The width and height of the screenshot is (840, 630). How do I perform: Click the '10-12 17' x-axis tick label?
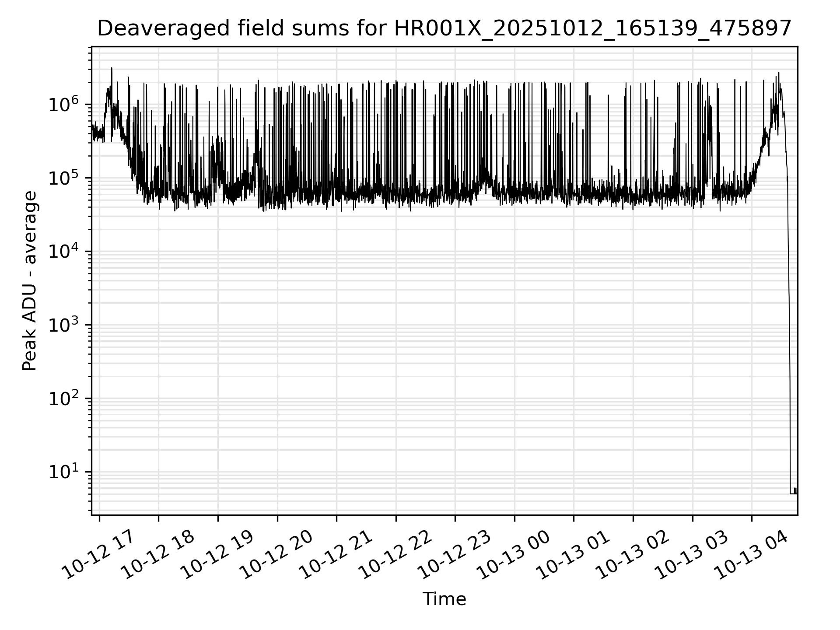(97, 554)
